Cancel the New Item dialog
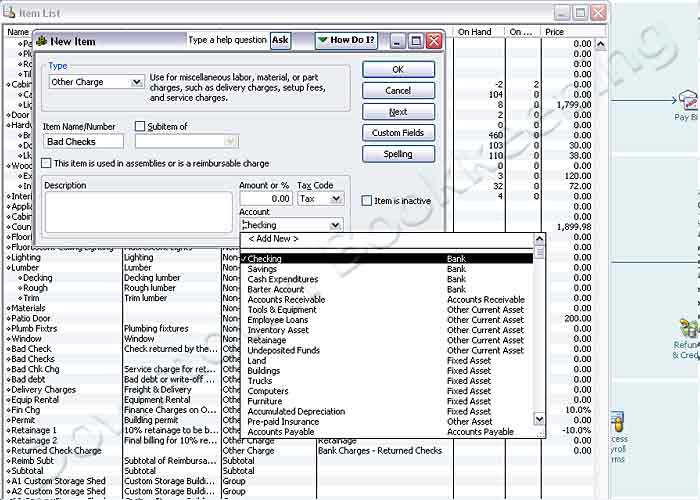The image size is (700, 500). coord(398,91)
